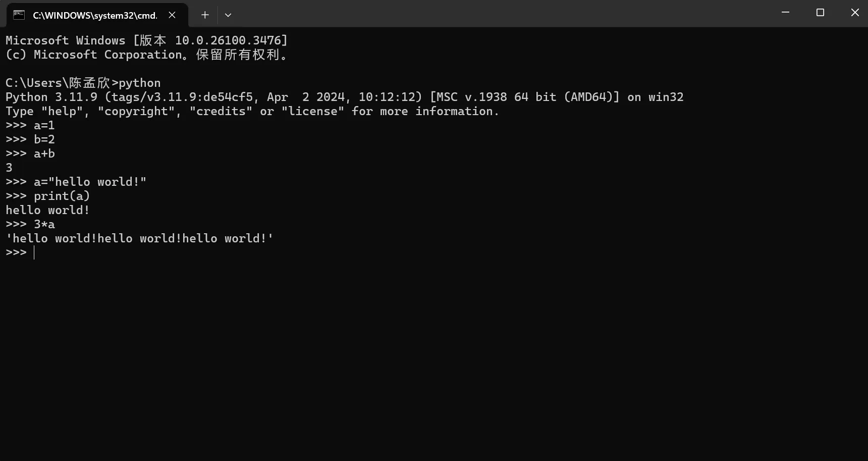Open a new terminal tab
Image resolution: width=868 pixels, height=461 pixels.
coord(205,15)
